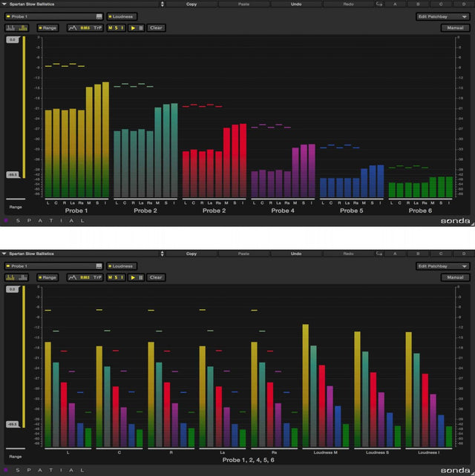Select TrP true peak mode in top panel
The height and width of the screenshot is (476, 475).
pyautogui.click(x=96, y=28)
